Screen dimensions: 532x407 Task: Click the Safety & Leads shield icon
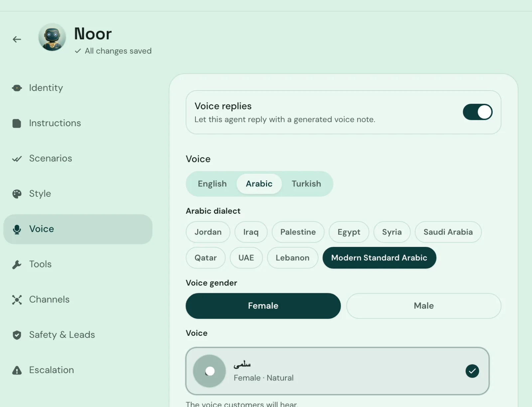17,335
